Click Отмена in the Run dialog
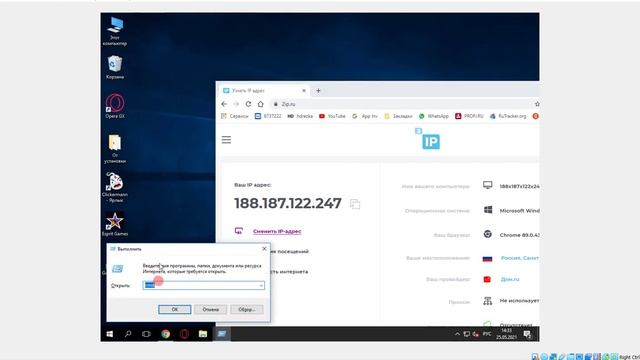Viewport: 640px width, 360px height. pyautogui.click(x=210, y=309)
